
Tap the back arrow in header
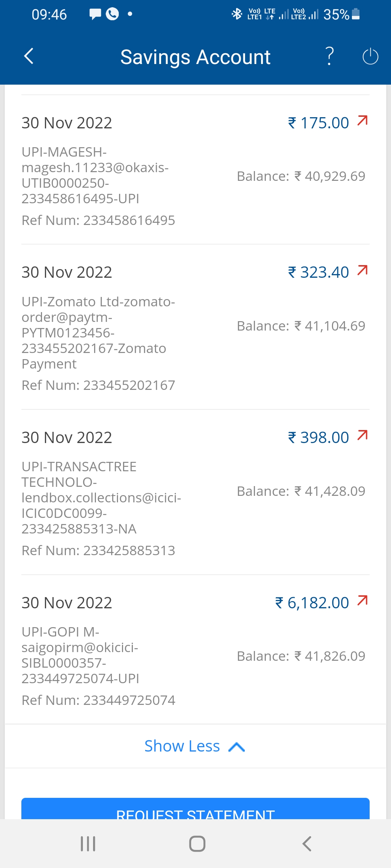(x=29, y=56)
